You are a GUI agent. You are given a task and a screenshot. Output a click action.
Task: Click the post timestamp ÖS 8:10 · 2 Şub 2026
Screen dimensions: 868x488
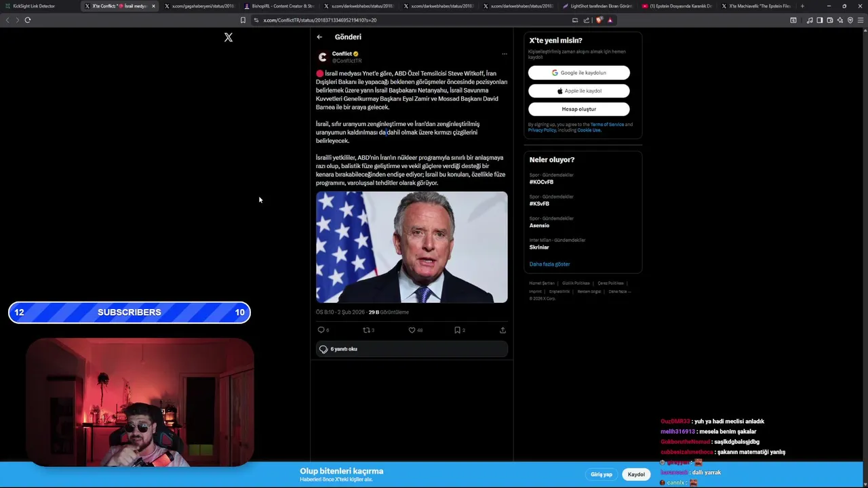(x=340, y=312)
